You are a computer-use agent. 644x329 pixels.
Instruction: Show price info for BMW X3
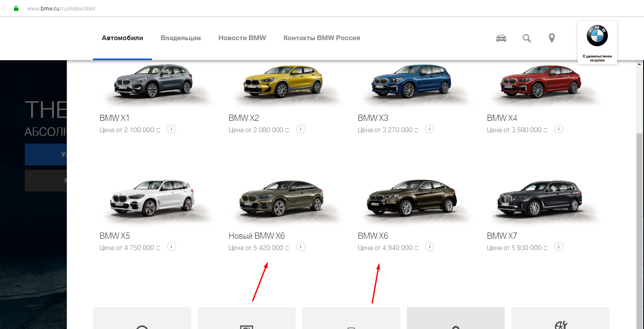click(x=430, y=129)
